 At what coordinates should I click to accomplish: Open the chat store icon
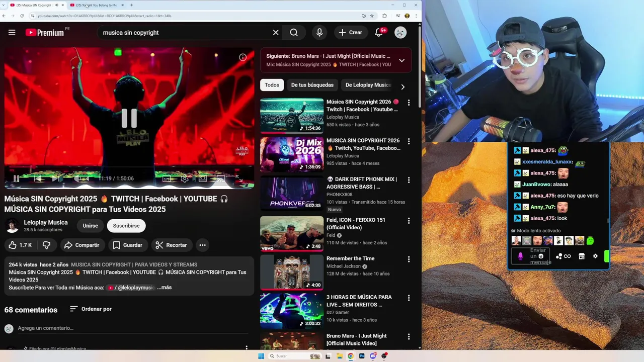click(x=582, y=256)
